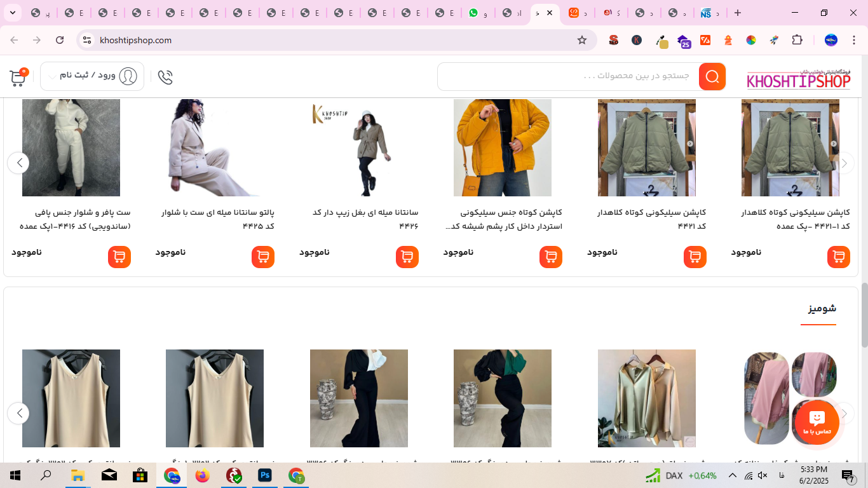Reload the page with refresh icon
Image resolution: width=868 pixels, height=488 pixels.
(60, 40)
